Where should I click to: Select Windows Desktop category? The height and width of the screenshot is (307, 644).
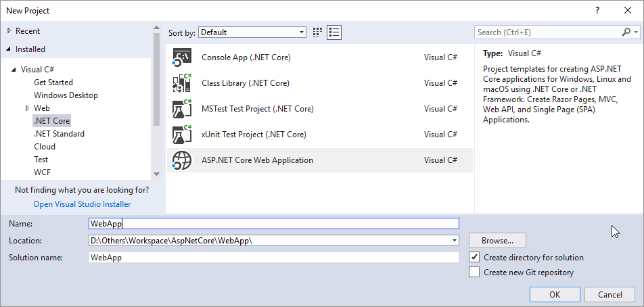pos(66,95)
